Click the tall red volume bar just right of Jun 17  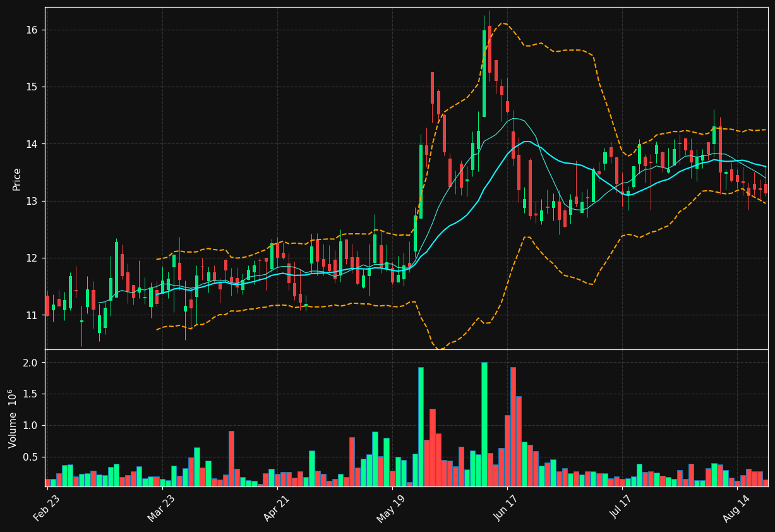(513, 427)
